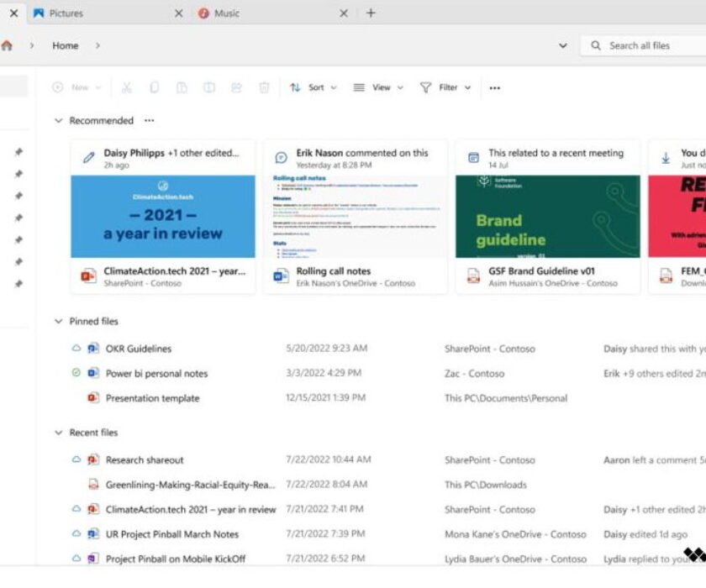Click the Home icon in address bar
The width and height of the screenshot is (706, 588).
pos(7,46)
